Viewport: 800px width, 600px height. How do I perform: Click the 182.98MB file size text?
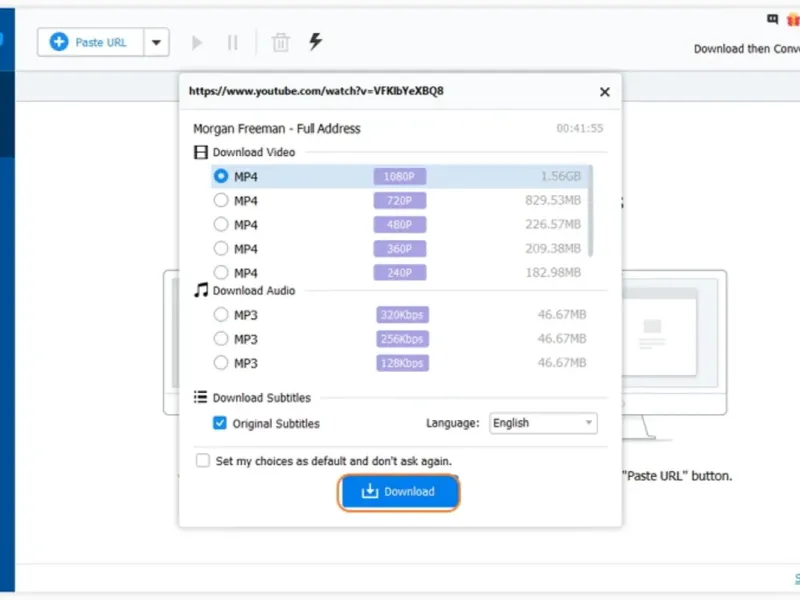[x=553, y=272]
